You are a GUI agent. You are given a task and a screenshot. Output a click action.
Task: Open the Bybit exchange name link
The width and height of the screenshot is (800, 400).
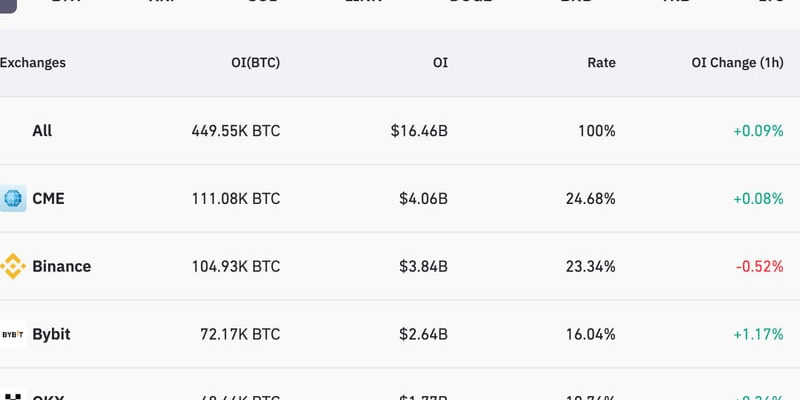coord(52,334)
